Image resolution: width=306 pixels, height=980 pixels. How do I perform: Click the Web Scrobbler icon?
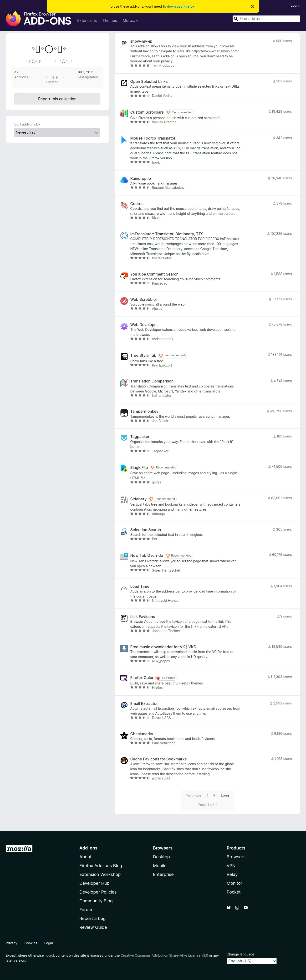[124, 301]
